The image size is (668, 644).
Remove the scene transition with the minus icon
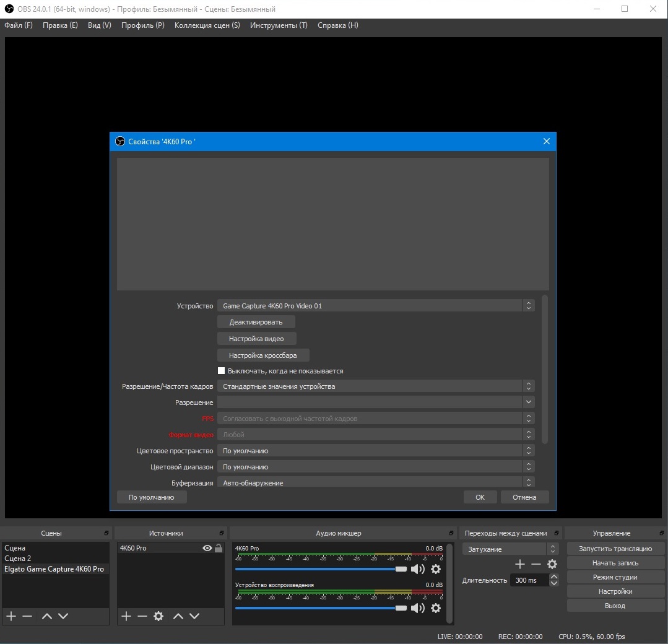click(536, 564)
